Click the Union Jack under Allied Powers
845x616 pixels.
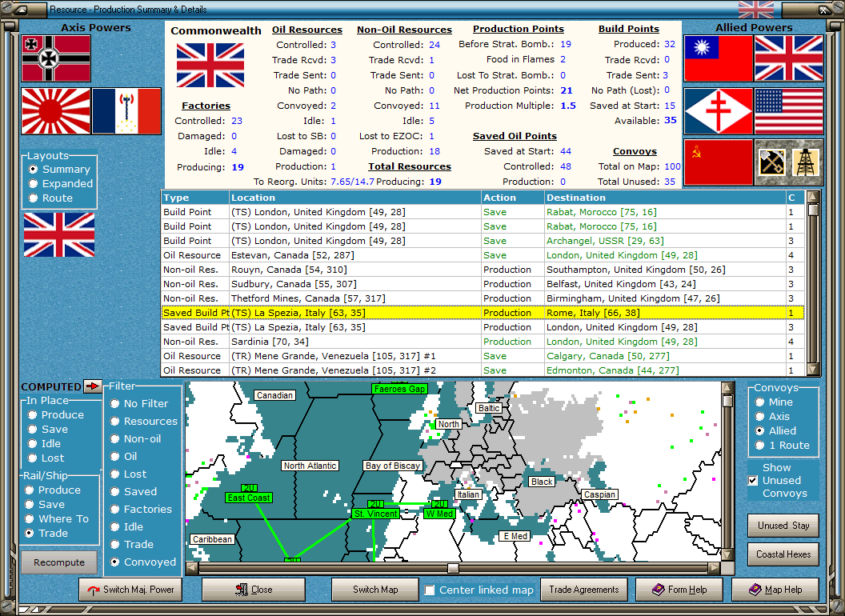789,58
